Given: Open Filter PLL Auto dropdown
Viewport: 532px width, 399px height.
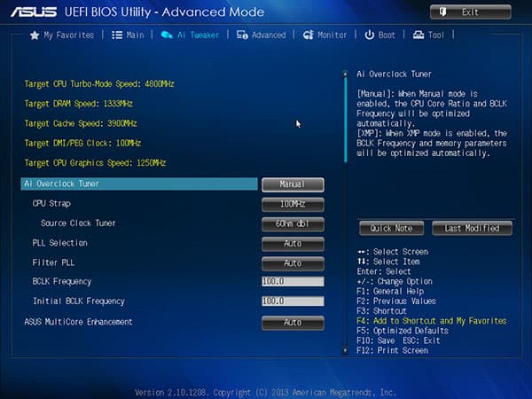Looking at the screenshot, I should click(x=293, y=263).
